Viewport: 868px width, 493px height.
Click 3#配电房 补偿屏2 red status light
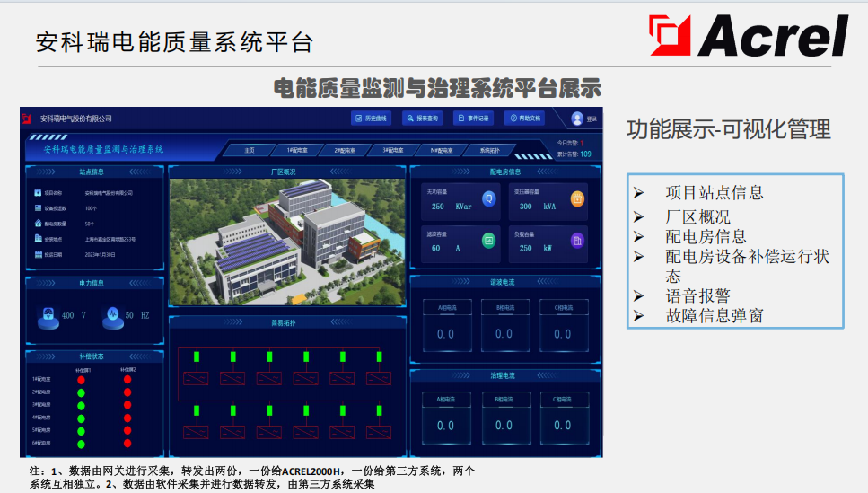point(127,405)
